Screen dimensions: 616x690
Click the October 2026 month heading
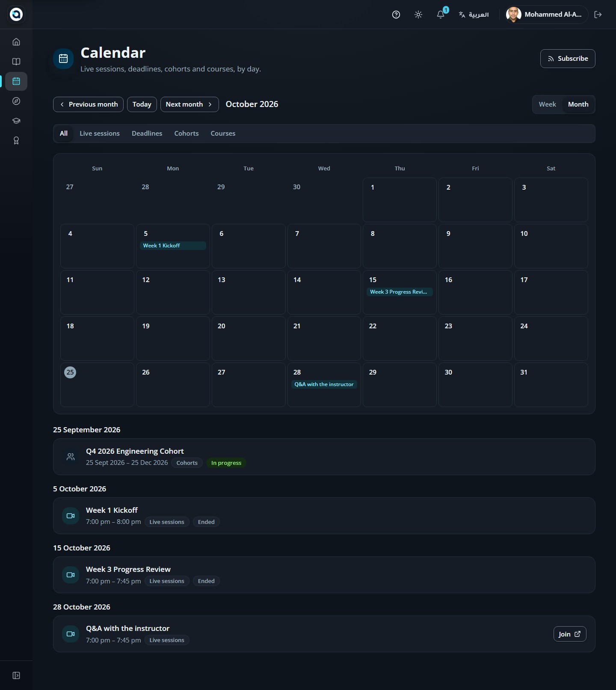252,104
